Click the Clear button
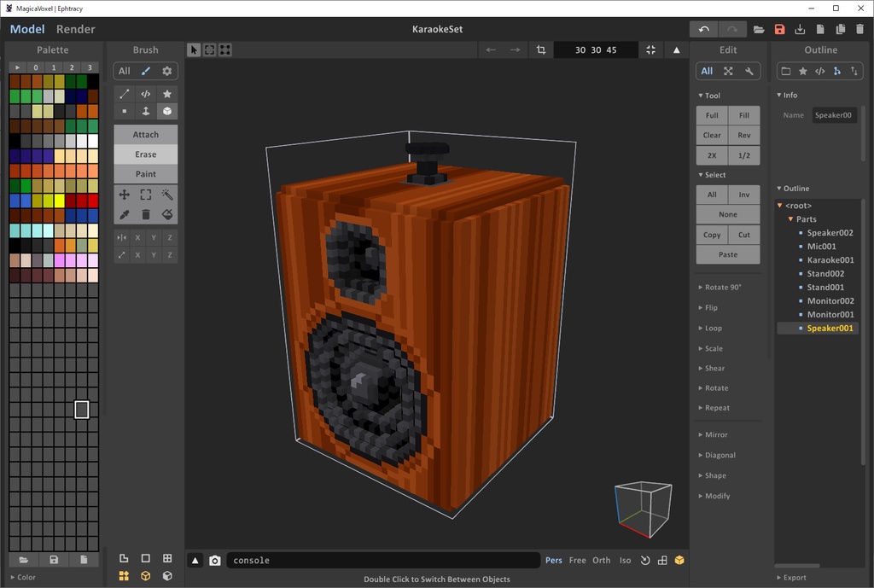The image size is (874, 588). coord(712,135)
